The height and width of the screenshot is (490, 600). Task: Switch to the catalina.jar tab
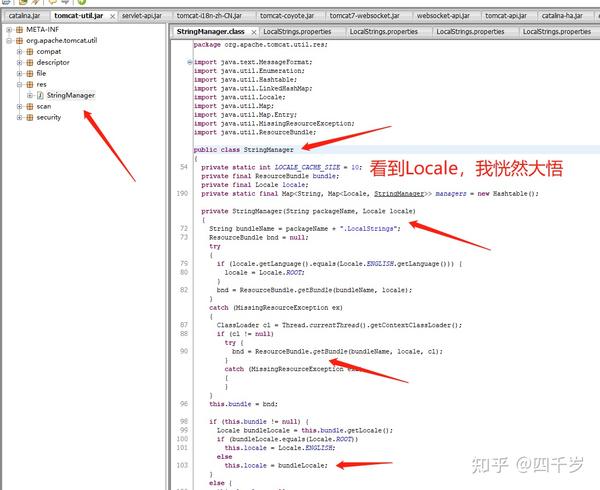tap(24, 16)
